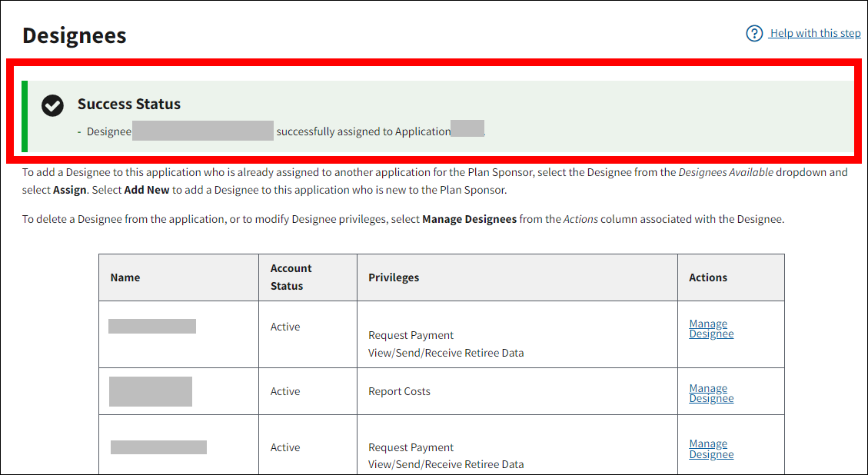Select View/Send/Receive Retiree Data in first row
This screenshot has width=868, height=475.
pyautogui.click(x=446, y=353)
